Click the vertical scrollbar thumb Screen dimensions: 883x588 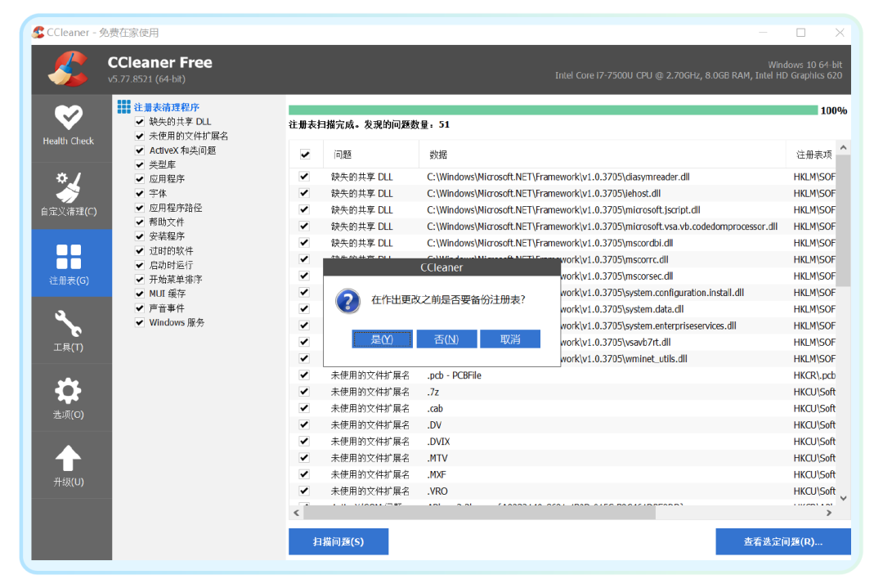click(843, 220)
